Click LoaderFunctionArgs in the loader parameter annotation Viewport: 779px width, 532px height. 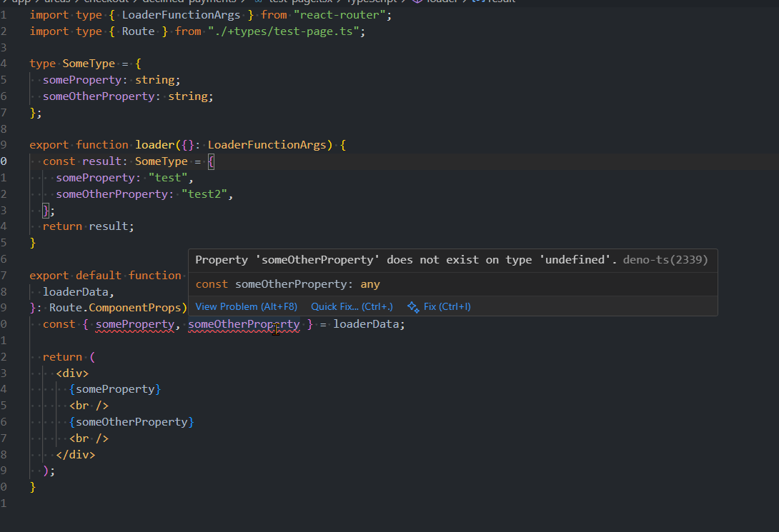point(267,145)
